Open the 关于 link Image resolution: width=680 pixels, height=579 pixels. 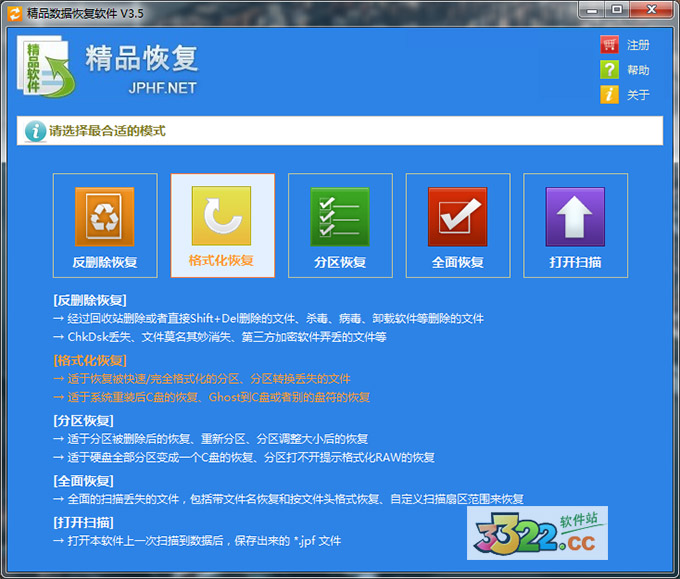tap(638, 95)
